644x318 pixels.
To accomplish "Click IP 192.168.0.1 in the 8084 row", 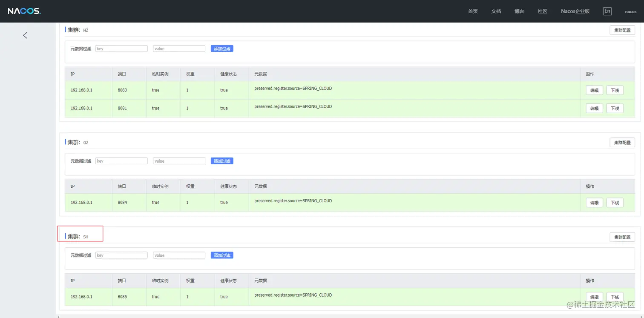I will [x=81, y=203].
